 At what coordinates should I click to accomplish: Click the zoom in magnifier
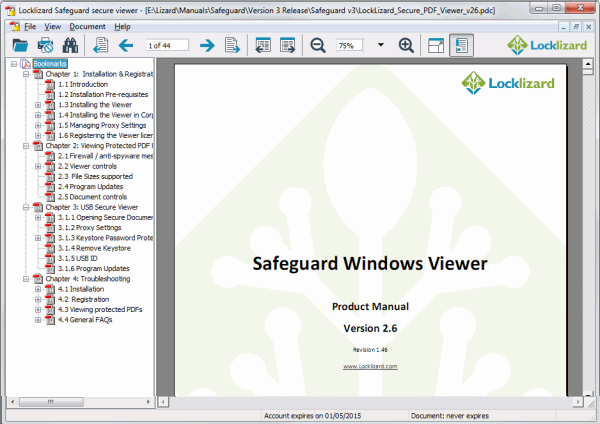[x=406, y=45]
